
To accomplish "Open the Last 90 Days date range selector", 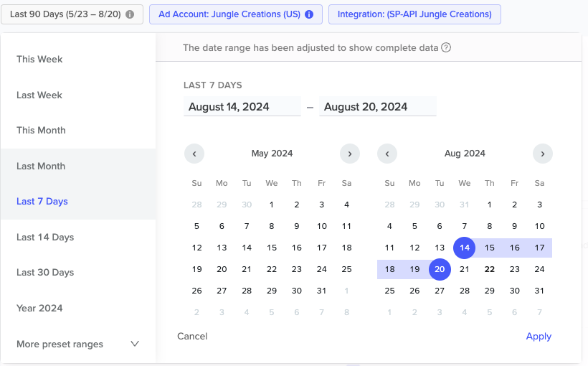I will pyautogui.click(x=72, y=14).
